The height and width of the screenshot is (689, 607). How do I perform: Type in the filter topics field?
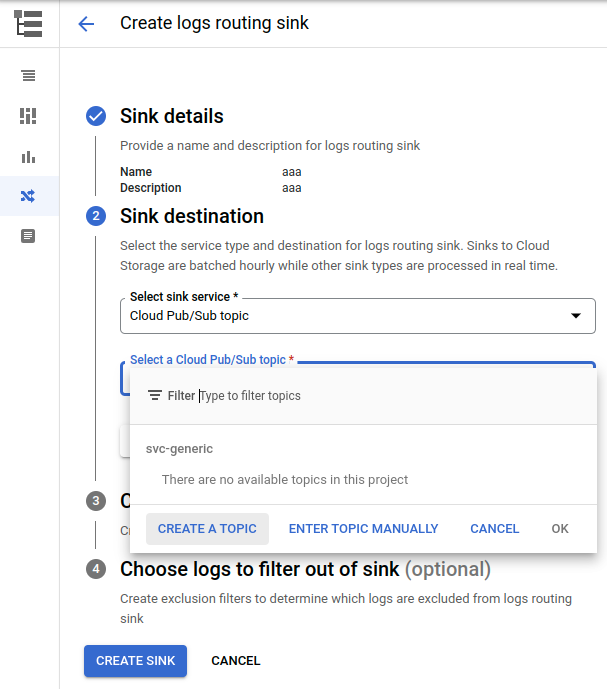(390, 396)
